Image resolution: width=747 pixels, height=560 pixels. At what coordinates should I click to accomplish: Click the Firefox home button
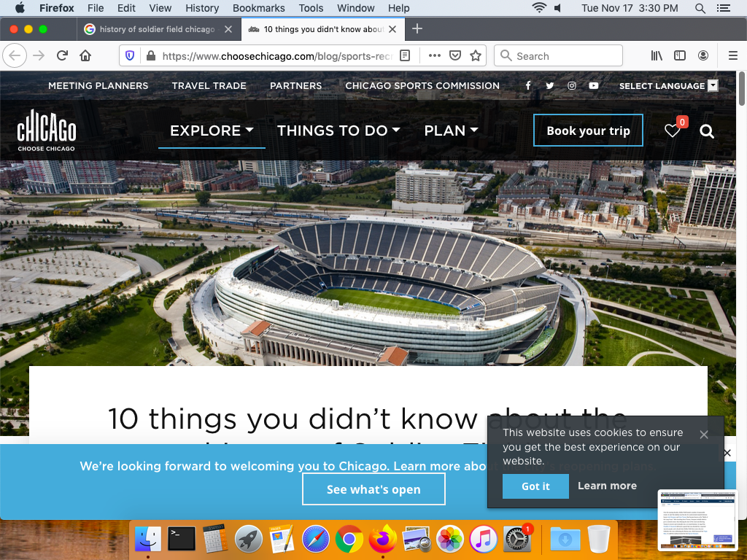85,56
